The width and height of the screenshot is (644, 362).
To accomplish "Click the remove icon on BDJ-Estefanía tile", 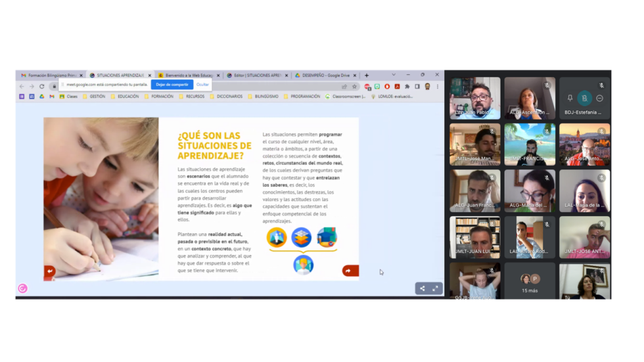I will (x=599, y=99).
